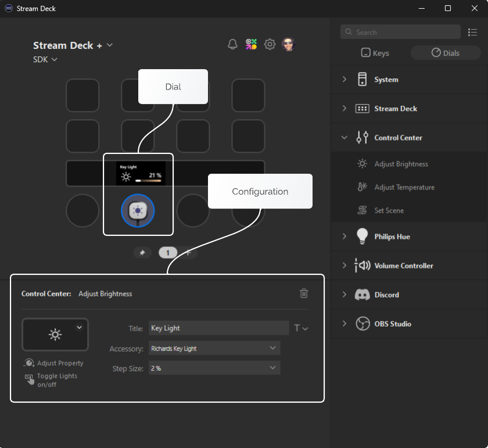488x448 pixels.
Task: Pin the current profile page
Action: (x=142, y=253)
